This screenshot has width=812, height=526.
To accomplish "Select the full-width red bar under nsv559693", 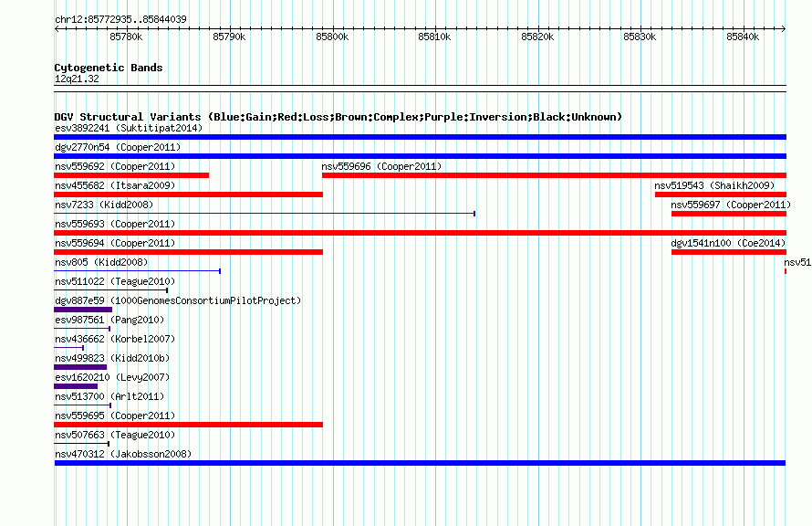I will pyautogui.click(x=420, y=233).
